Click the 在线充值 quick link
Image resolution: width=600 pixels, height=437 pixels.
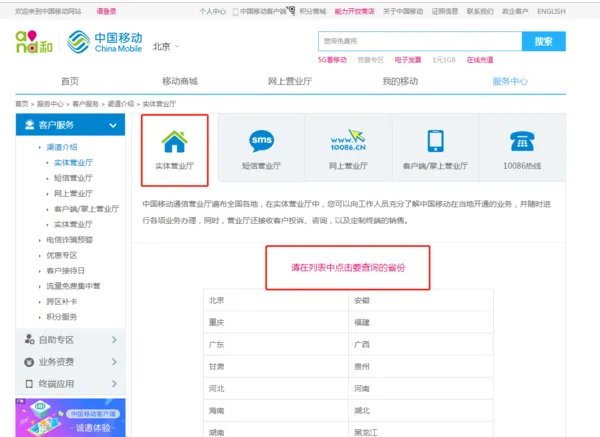click(480, 60)
